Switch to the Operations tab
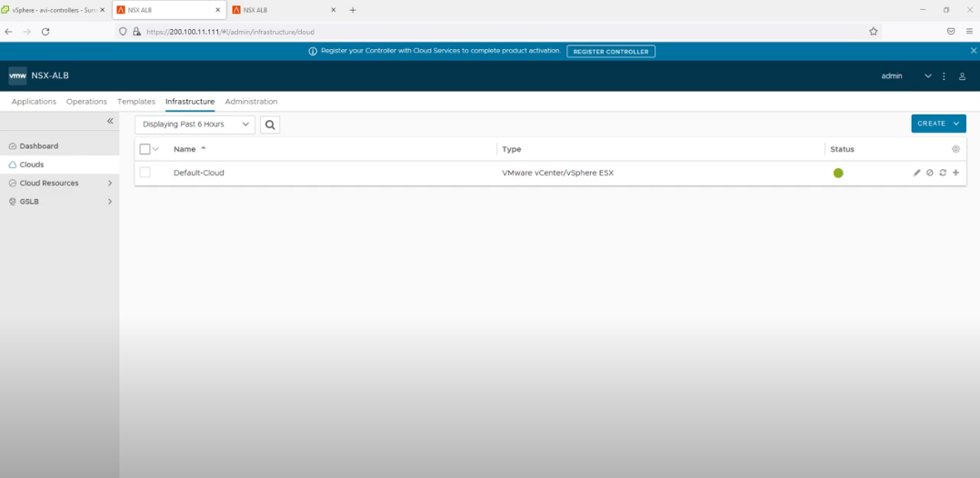The height and width of the screenshot is (478, 980). pos(86,101)
